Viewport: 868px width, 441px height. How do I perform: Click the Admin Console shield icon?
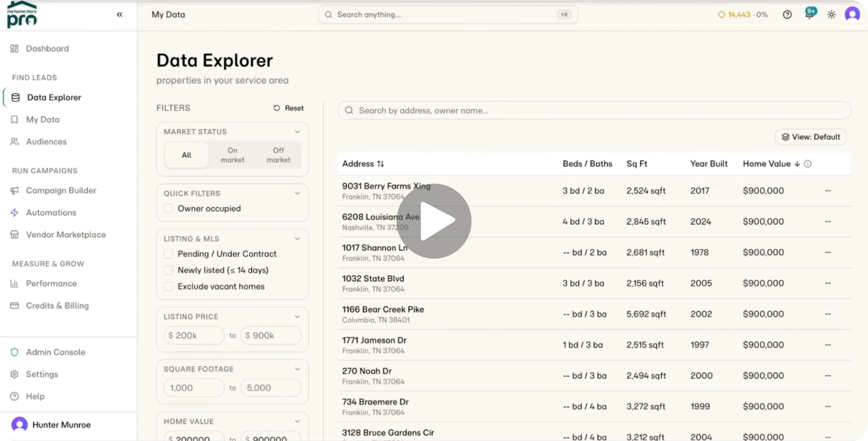(x=14, y=352)
